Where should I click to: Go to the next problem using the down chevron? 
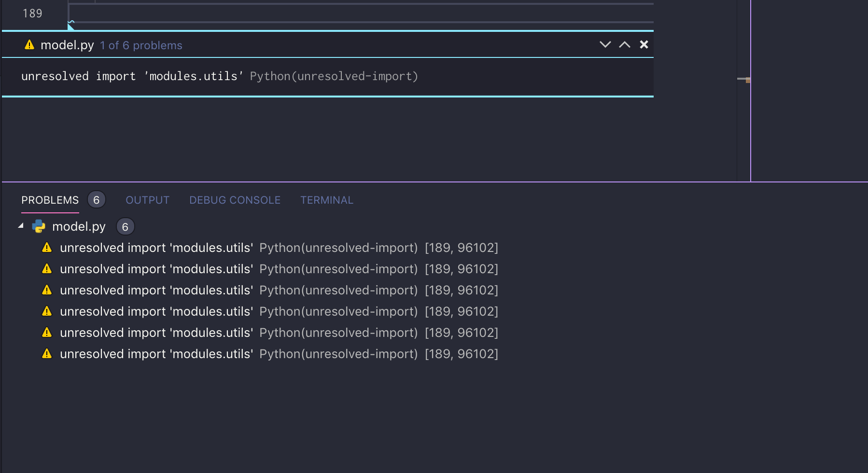604,44
